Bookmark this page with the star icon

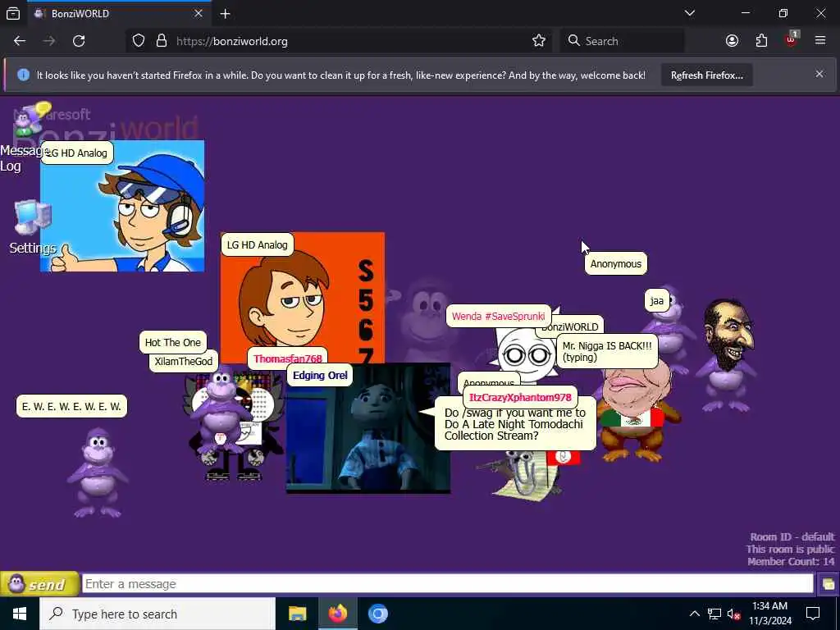coord(539,41)
